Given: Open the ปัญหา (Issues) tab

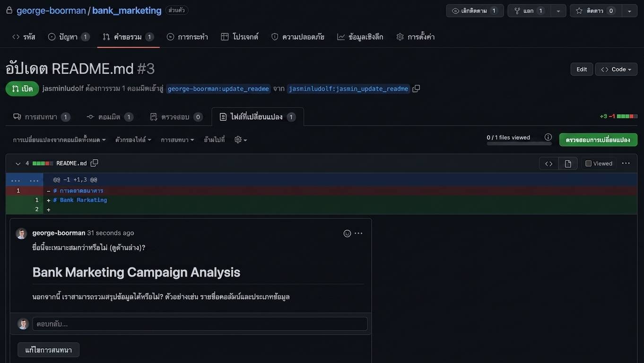Looking at the screenshot, I should (69, 37).
